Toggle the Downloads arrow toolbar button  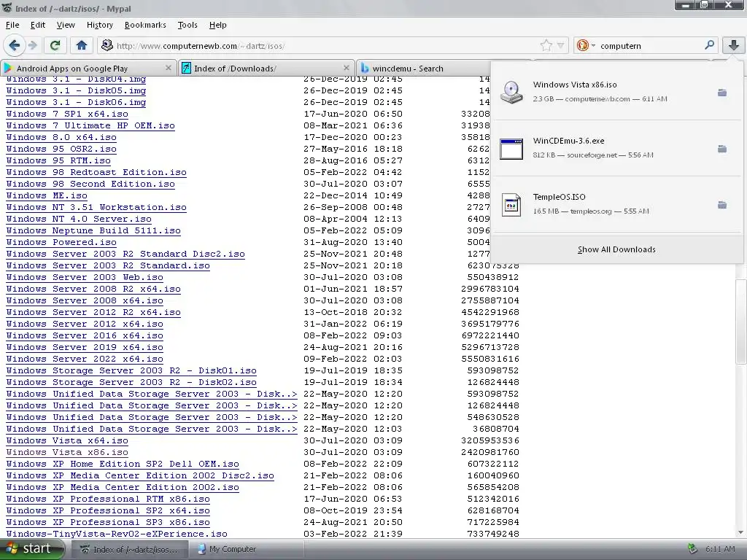click(x=734, y=46)
